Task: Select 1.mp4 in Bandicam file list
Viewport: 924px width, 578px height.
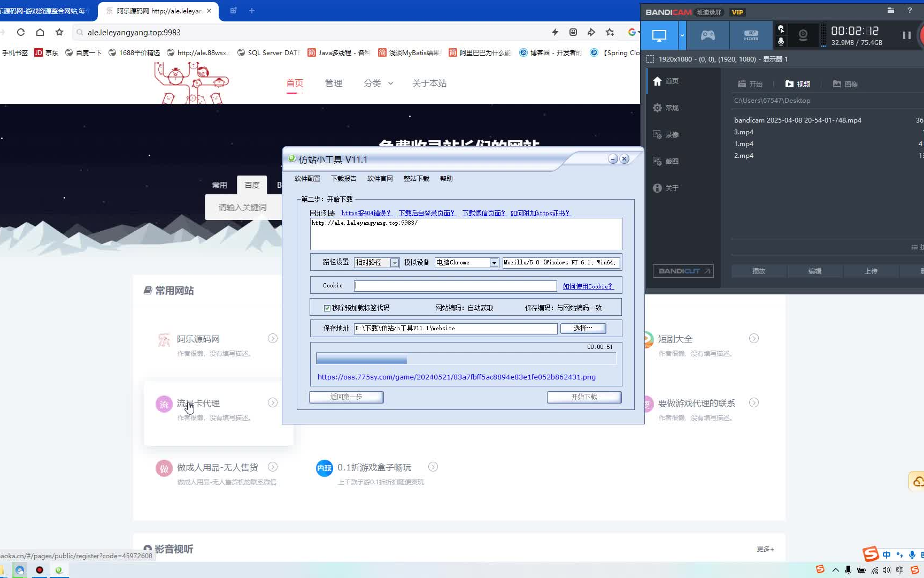Action: [744, 144]
